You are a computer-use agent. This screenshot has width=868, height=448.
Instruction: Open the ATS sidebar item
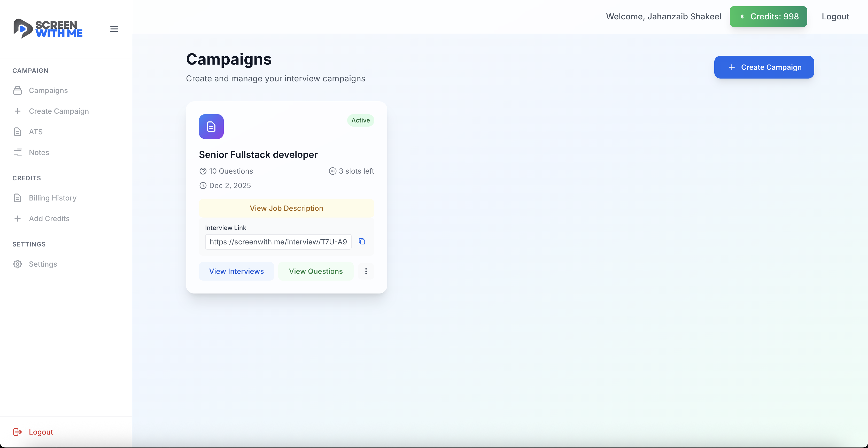click(36, 132)
